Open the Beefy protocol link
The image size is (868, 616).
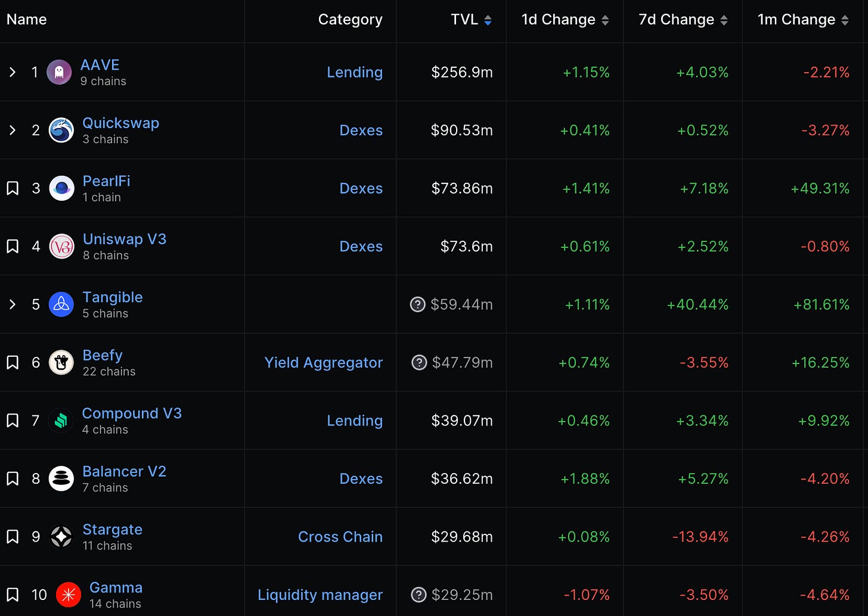point(103,355)
